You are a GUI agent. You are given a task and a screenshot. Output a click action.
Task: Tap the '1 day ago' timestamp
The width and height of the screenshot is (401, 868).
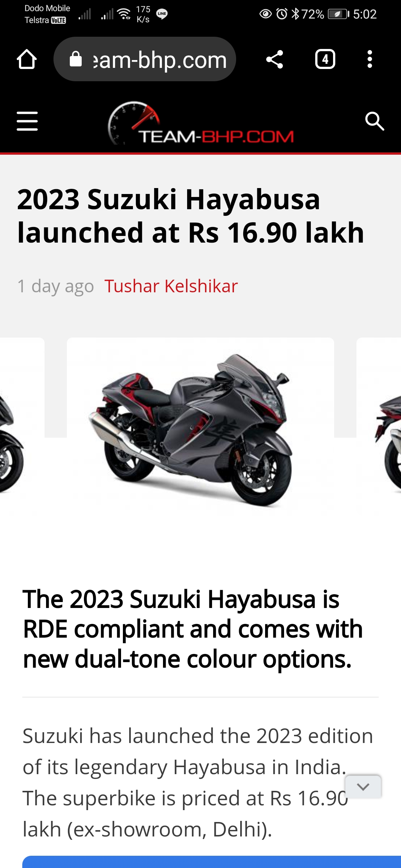click(x=56, y=286)
